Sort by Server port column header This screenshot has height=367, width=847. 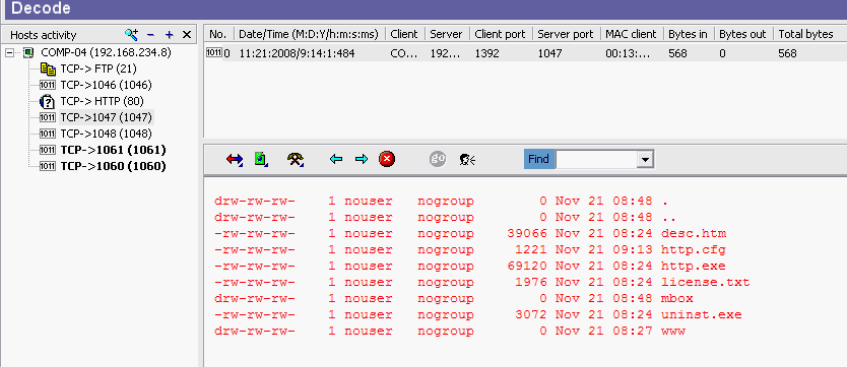(566, 34)
